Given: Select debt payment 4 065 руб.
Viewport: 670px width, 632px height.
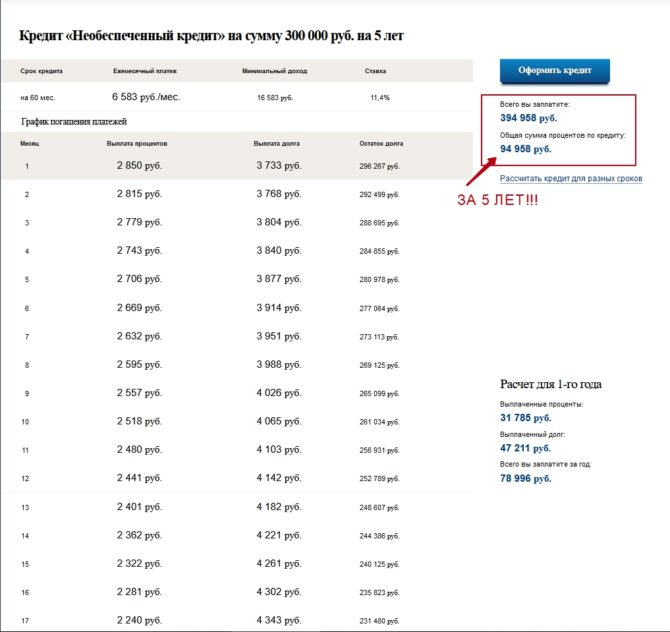Looking at the screenshot, I should pyautogui.click(x=279, y=421).
